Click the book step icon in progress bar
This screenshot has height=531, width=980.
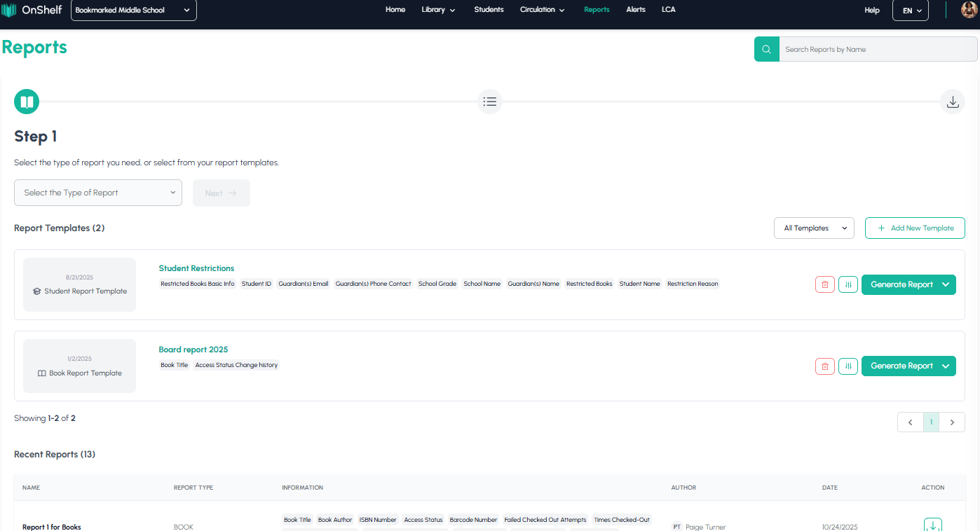click(x=27, y=102)
